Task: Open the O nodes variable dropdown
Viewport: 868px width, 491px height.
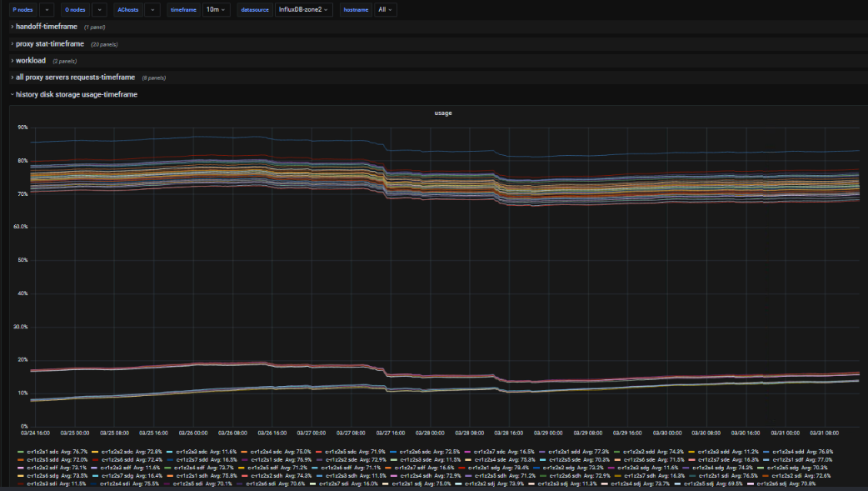Action: pos(99,10)
